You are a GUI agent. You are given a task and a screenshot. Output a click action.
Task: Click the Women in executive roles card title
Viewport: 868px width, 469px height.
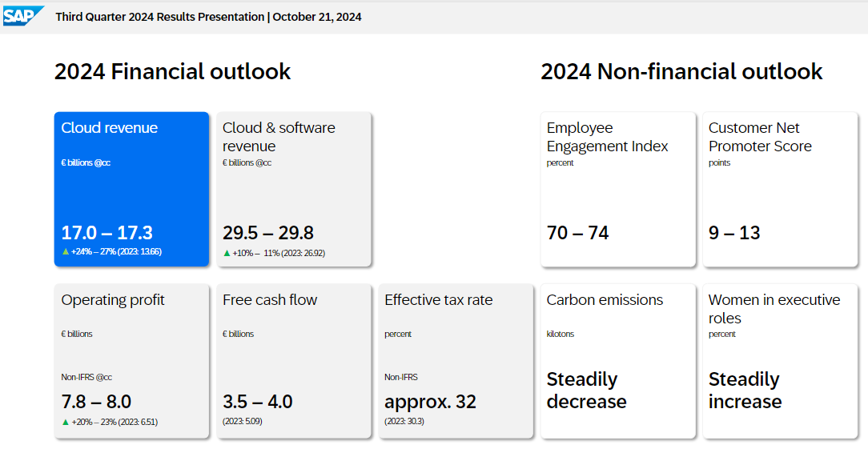tap(774, 308)
